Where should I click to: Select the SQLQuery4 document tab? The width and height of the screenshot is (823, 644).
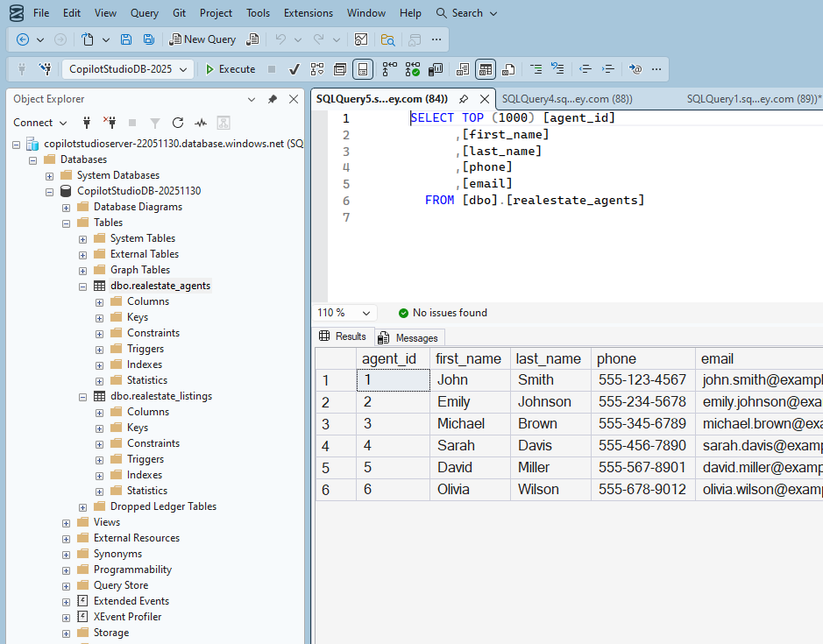pyautogui.click(x=567, y=99)
